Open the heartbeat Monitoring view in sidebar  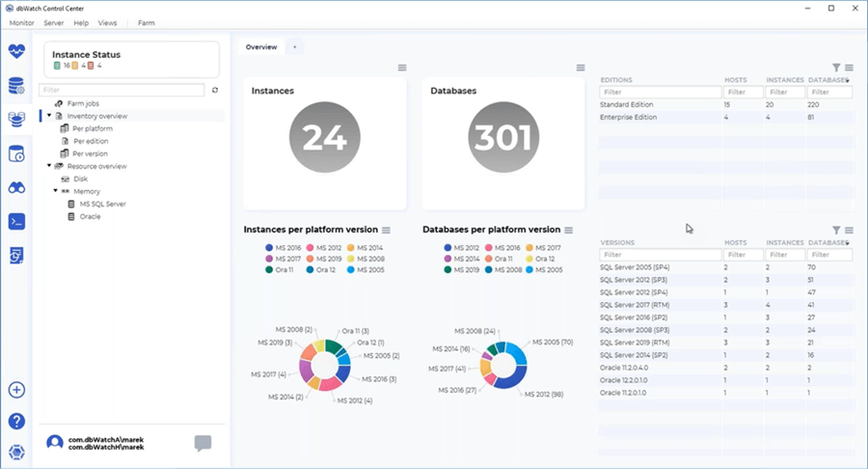point(16,51)
